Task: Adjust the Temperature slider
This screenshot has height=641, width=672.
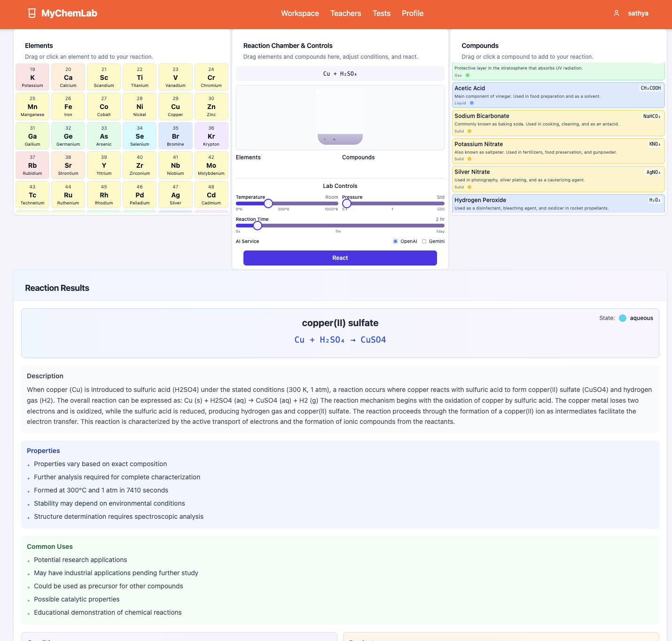Action: point(268,203)
